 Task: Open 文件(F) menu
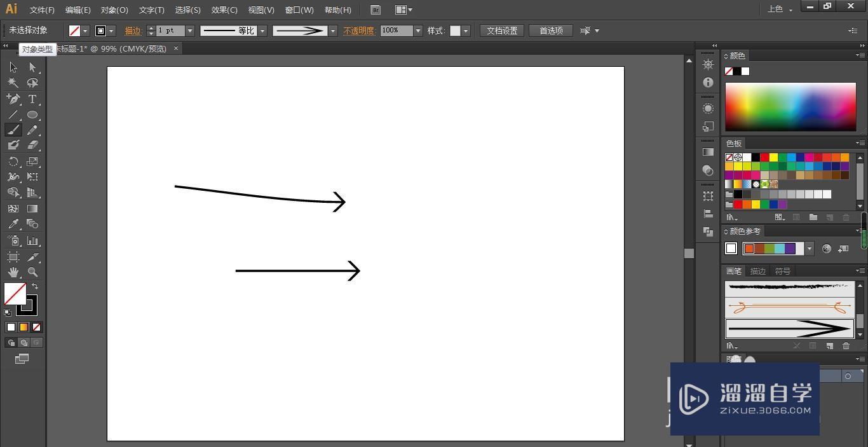(42, 10)
